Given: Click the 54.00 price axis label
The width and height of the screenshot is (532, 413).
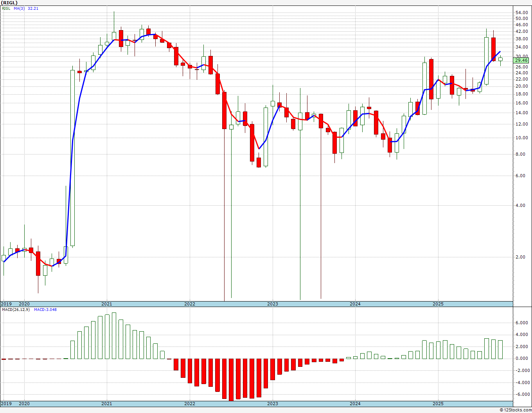Looking at the screenshot, I should pyautogui.click(x=521, y=13).
